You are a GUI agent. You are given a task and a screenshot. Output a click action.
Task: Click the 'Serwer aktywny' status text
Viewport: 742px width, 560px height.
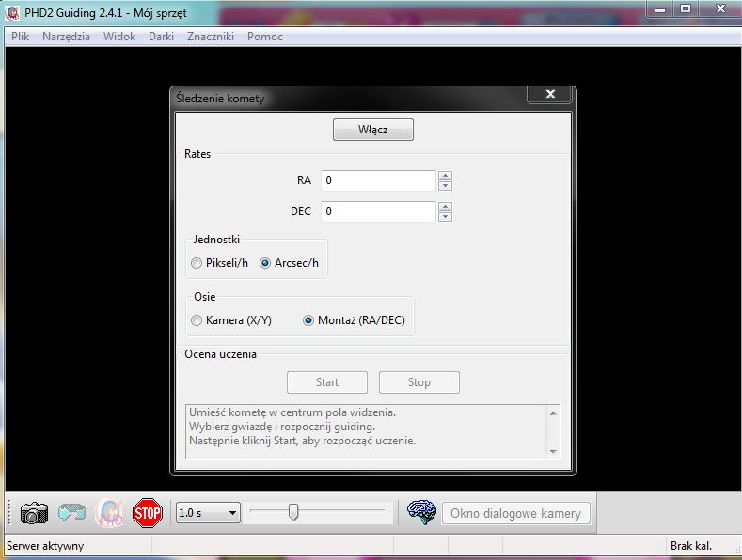(45, 546)
